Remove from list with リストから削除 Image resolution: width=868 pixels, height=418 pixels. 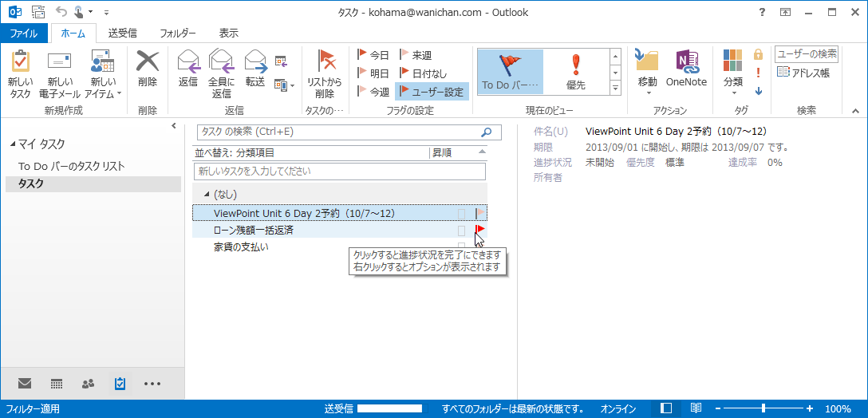pos(325,74)
